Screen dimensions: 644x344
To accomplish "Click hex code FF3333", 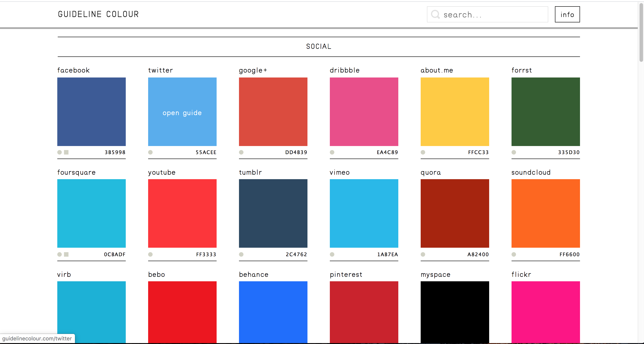I will coord(206,254).
